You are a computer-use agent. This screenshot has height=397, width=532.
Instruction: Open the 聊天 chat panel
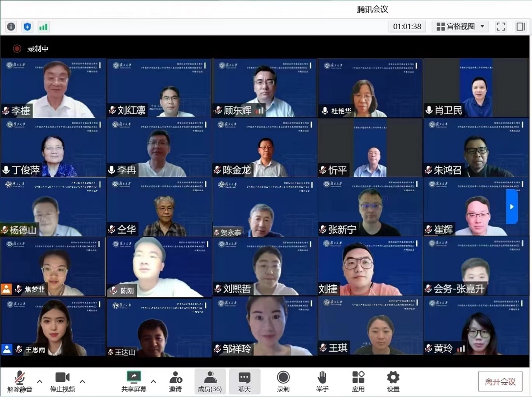pyautogui.click(x=244, y=381)
